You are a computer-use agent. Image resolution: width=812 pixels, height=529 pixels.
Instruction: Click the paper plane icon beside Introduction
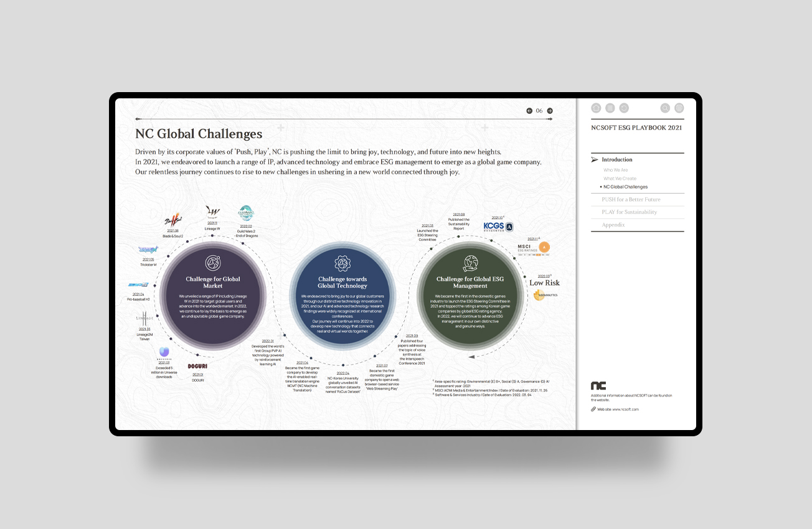point(595,160)
